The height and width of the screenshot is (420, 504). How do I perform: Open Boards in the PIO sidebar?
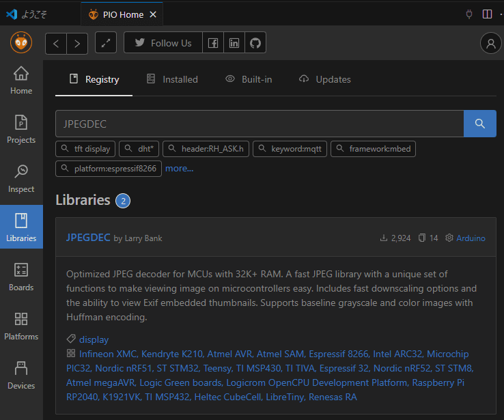(21, 277)
